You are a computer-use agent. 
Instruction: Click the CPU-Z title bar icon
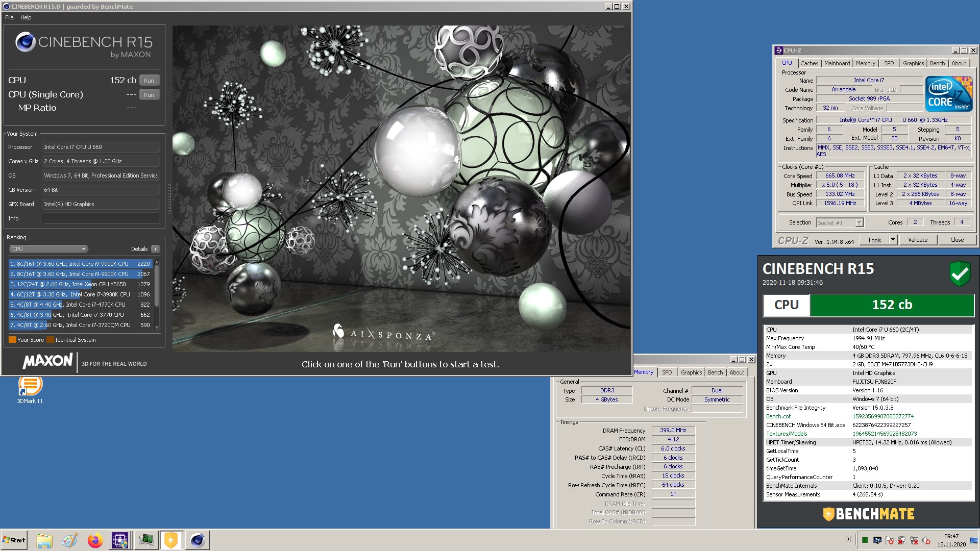click(778, 51)
